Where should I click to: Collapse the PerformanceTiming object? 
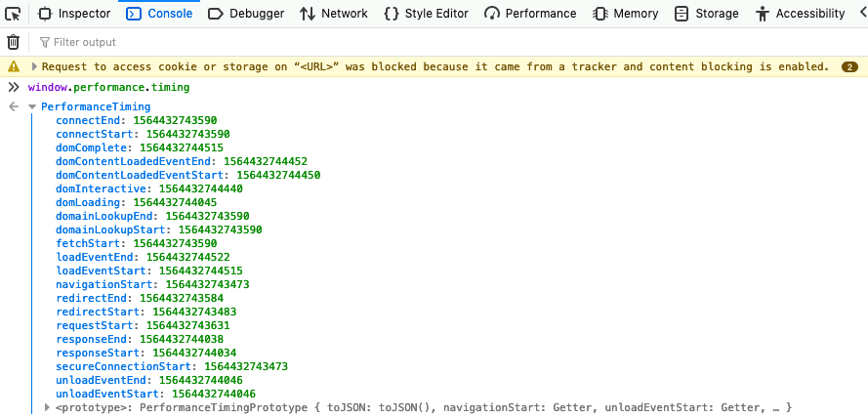point(32,106)
